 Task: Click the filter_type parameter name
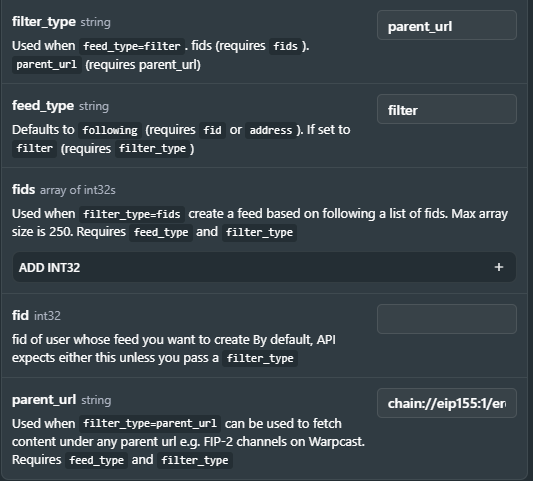point(44,22)
